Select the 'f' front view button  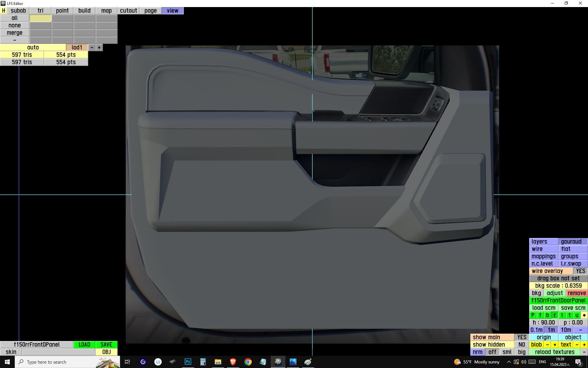540,315
